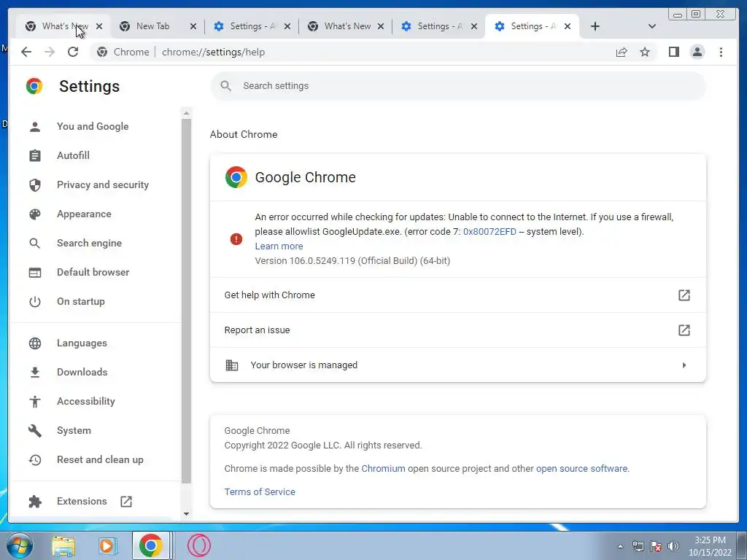Image resolution: width=747 pixels, height=560 pixels.
Task: Click the share this page icon
Action: pos(622,52)
